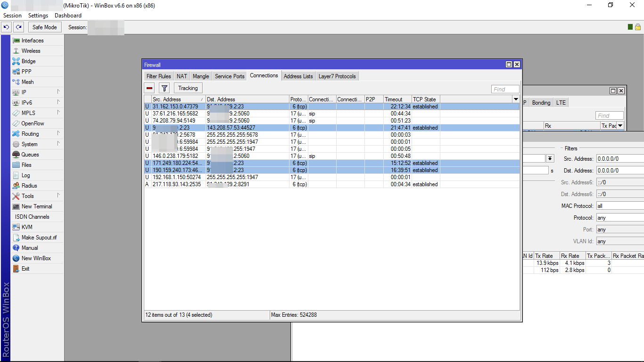This screenshot has width=644, height=362.
Task: Click the Find field in the Firewall window
Action: [x=505, y=89]
